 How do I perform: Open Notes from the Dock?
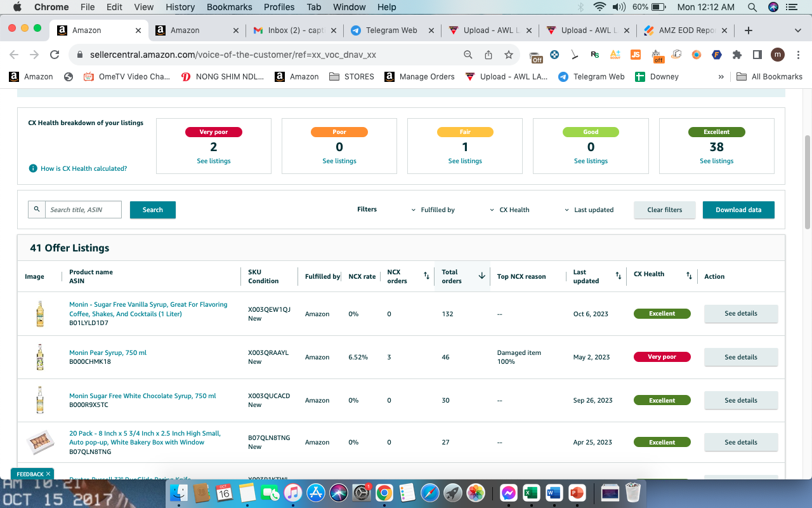247,492
